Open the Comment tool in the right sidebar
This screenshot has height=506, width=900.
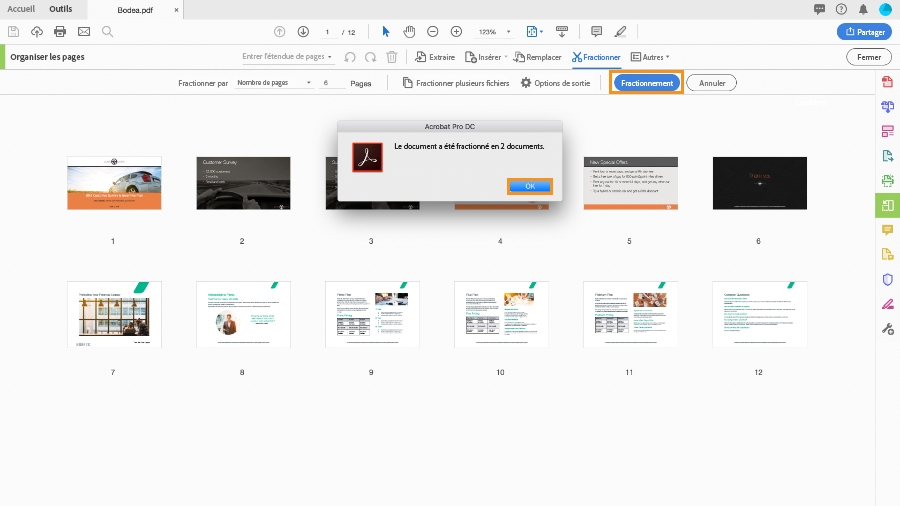coord(887,230)
